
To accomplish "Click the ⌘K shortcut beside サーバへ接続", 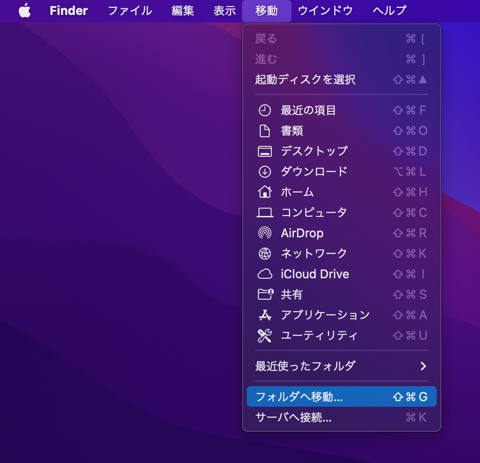I will pos(416,417).
